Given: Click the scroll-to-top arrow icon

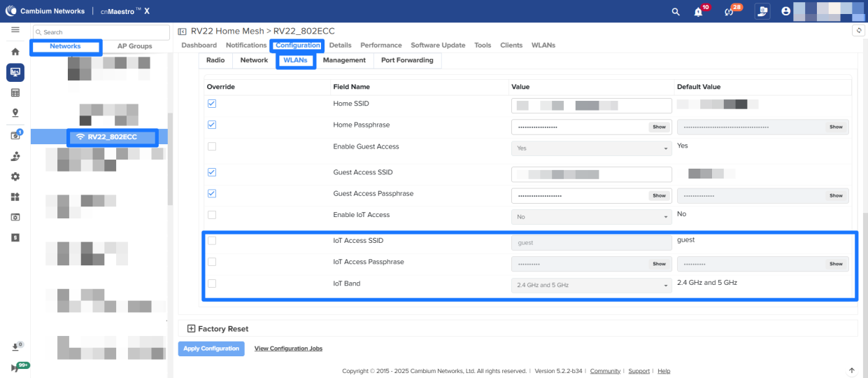Looking at the screenshot, I should coord(851,370).
